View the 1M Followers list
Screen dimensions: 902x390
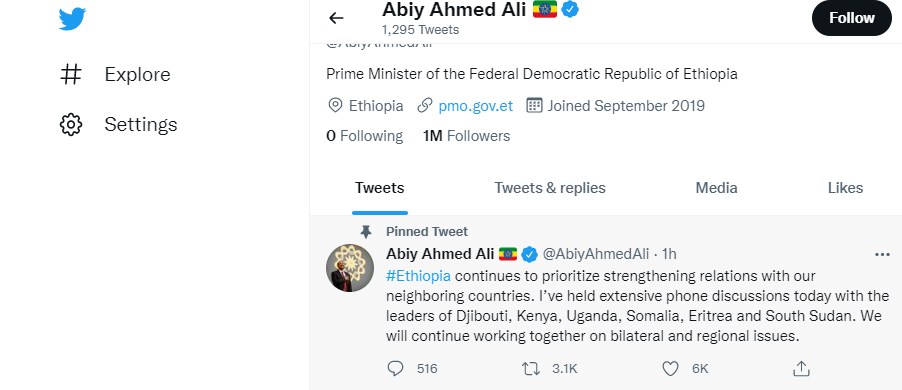pyautogui.click(x=466, y=136)
